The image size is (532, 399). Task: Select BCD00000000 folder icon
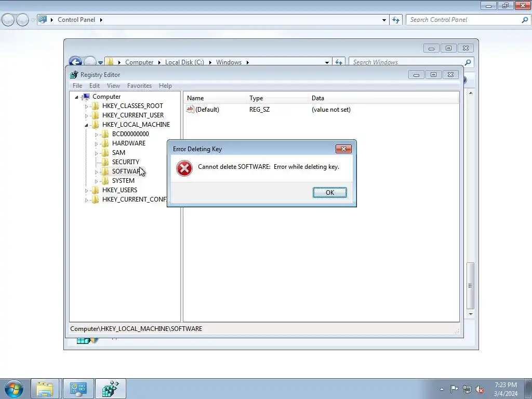(x=105, y=134)
